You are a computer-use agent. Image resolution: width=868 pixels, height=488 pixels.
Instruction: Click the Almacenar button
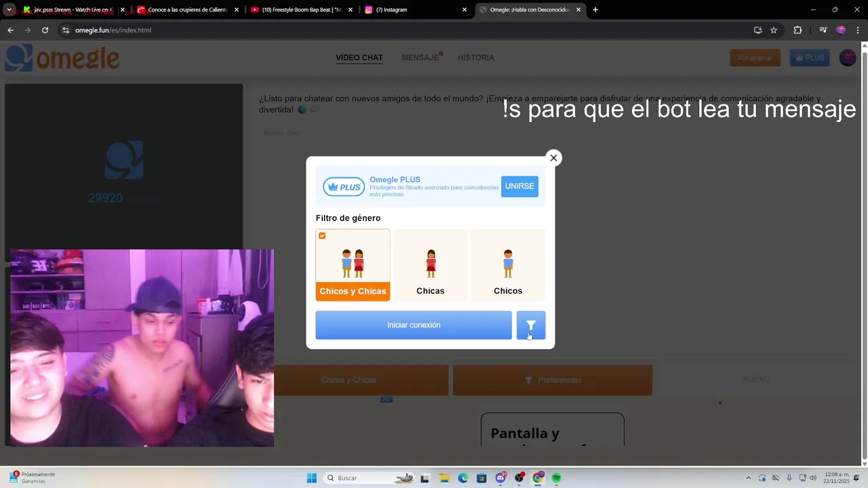[x=755, y=58]
